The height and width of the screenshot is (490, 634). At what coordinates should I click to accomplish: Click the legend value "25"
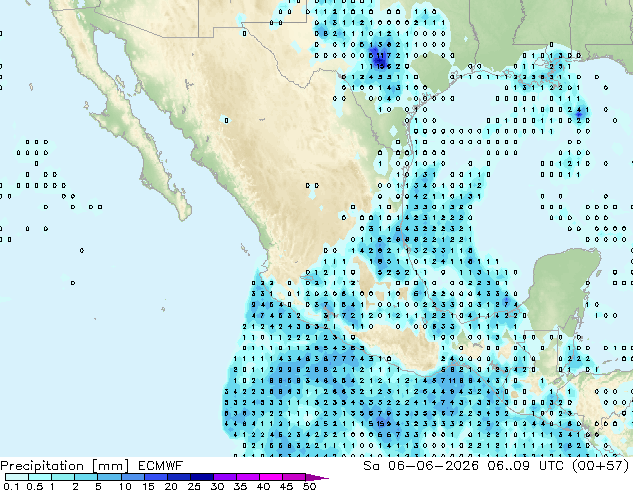194,486
